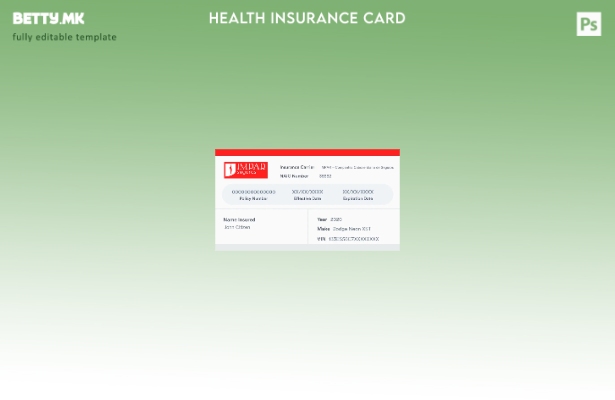Image resolution: width=615 pixels, height=400 pixels.
Task: Click the vehicle Year value
Action: [x=336, y=219]
